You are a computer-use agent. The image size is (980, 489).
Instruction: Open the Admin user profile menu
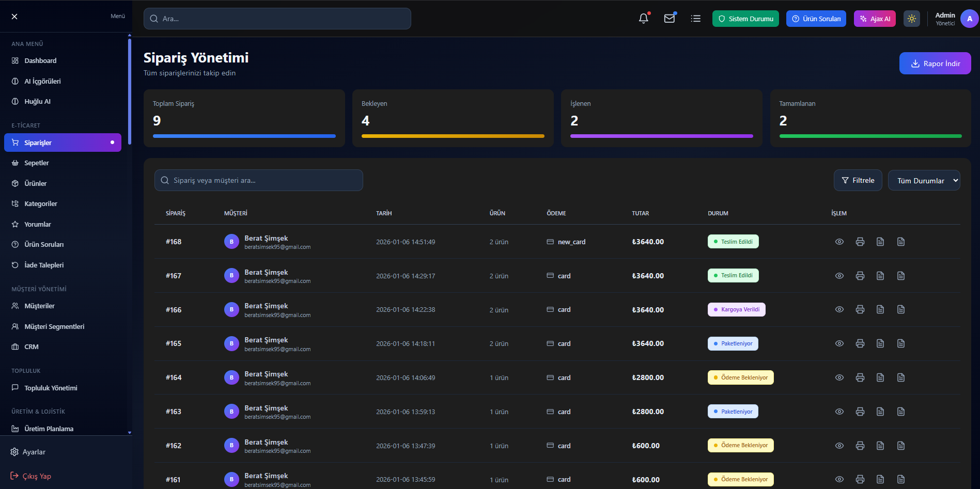click(956, 19)
